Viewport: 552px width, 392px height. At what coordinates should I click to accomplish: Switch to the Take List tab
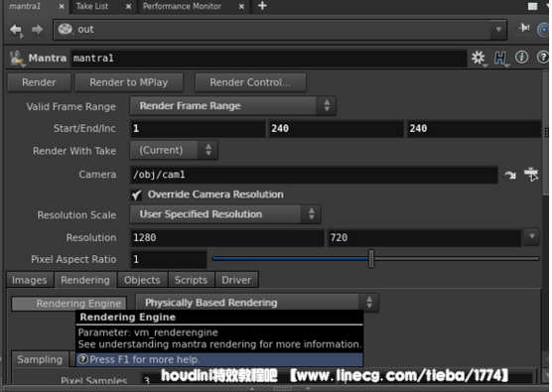click(92, 6)
